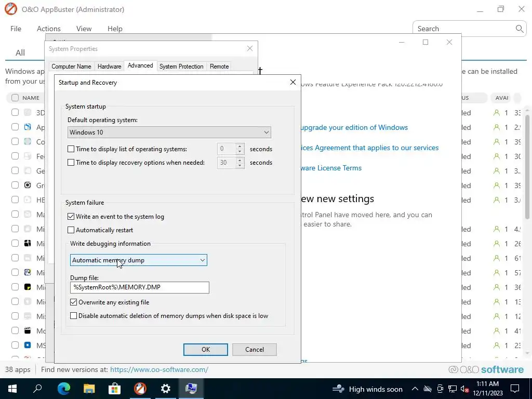Check Automatically restart
532x399 pixels.
coord(71,230)
